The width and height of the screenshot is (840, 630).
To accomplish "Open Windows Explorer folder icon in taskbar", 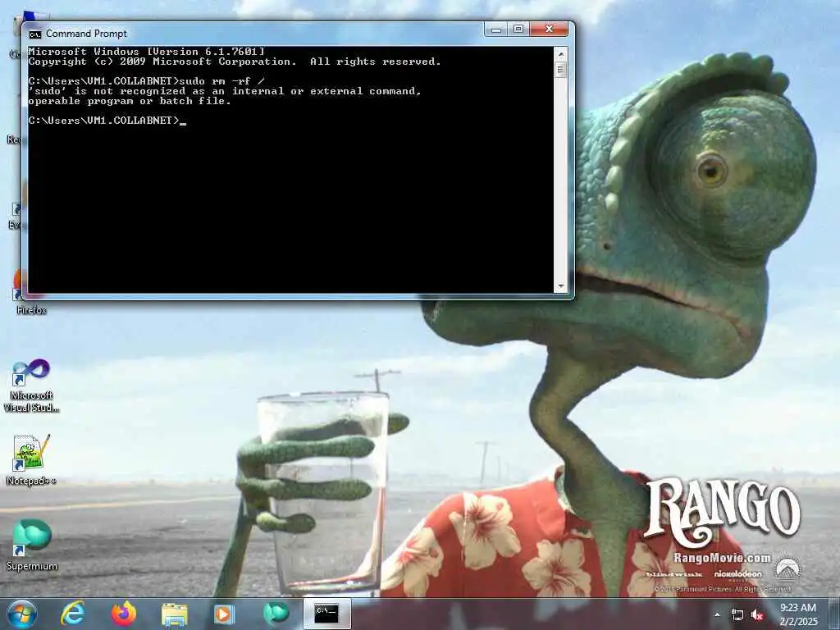I will click(175, 615).
